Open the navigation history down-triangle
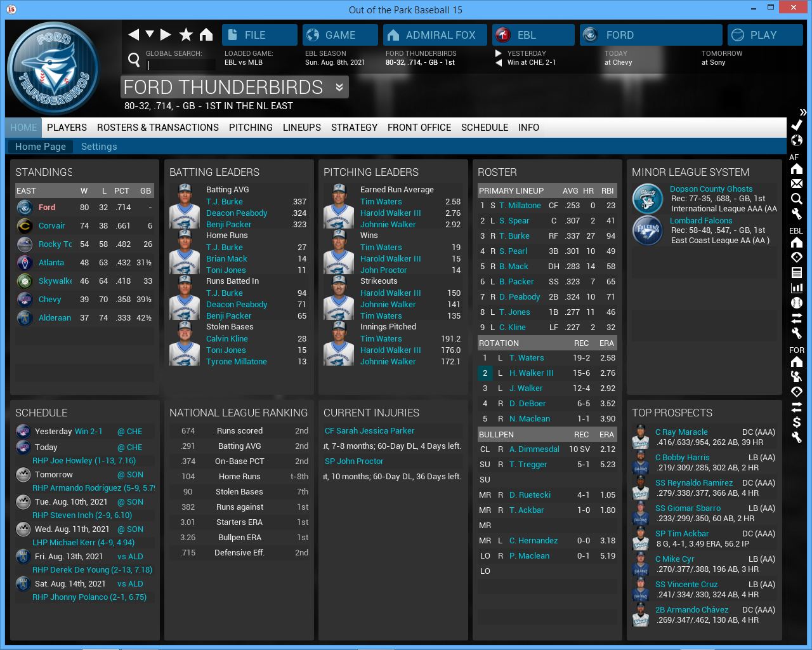 [150, 34]
